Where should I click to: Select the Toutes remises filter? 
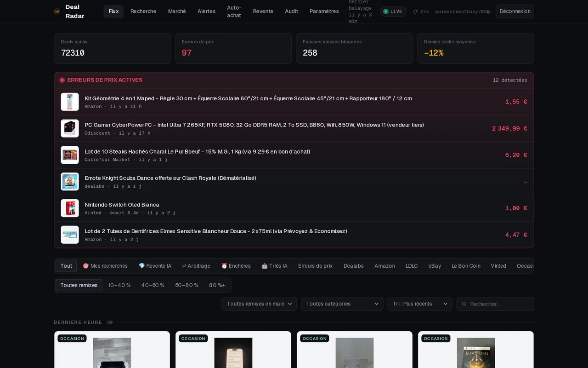pos(79,285)
